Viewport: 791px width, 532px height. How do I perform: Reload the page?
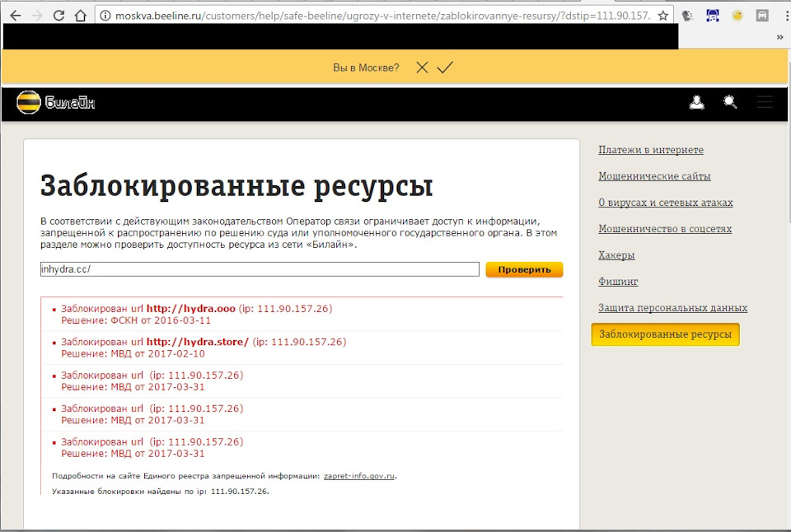59,16
